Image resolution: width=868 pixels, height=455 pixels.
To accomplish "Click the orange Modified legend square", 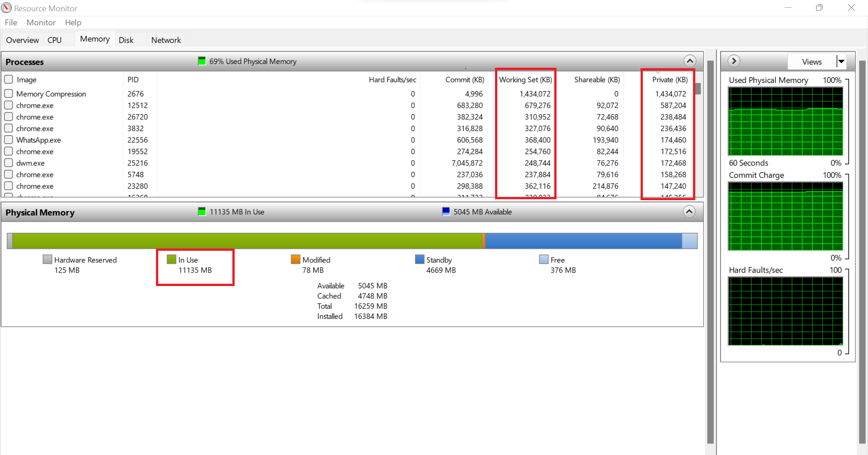I will pos(295,259).
